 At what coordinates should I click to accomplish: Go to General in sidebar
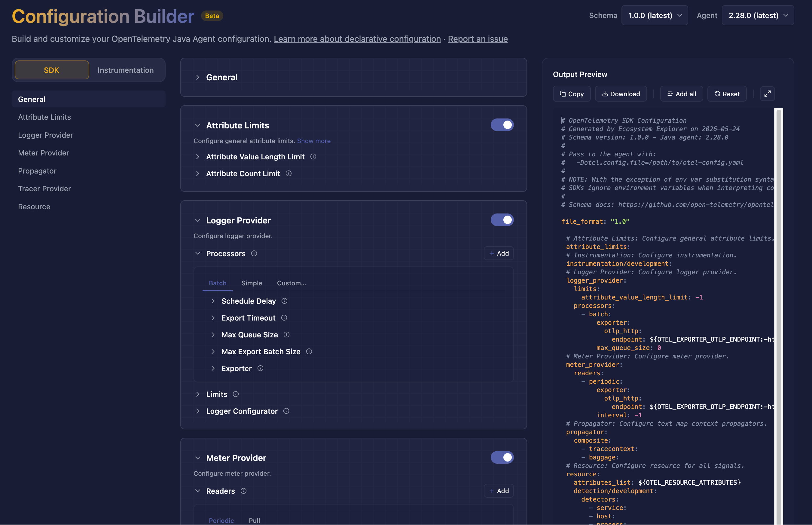coord(89,99)
